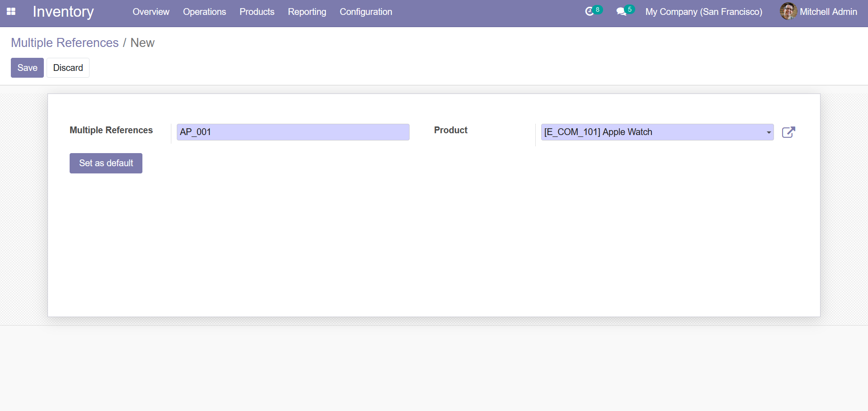This screenshot has height=411, width=868.
Task: Expand the Product dropdown arrow
Action: point(769,132)
